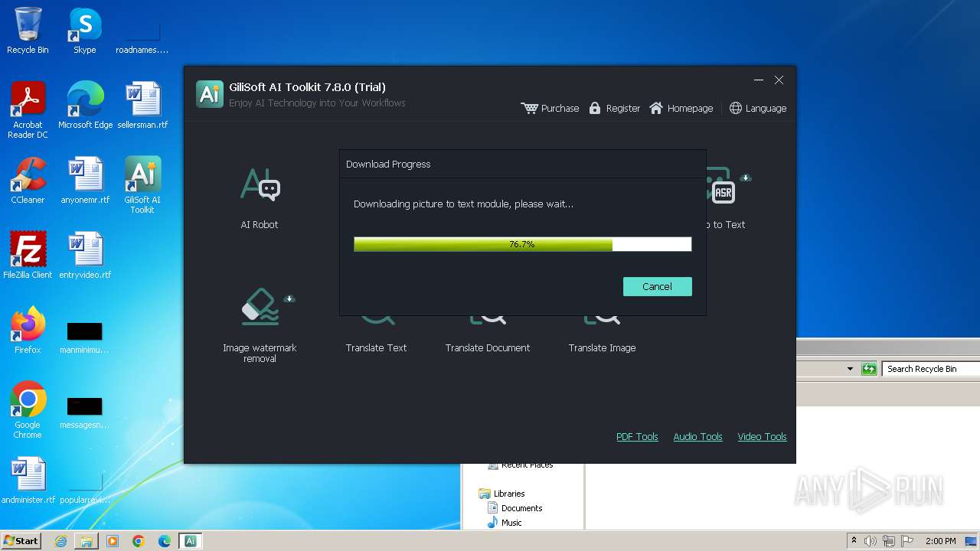
Task: Click the Homepage house icon
Action: pyautogui.click(x=656, y=108)
